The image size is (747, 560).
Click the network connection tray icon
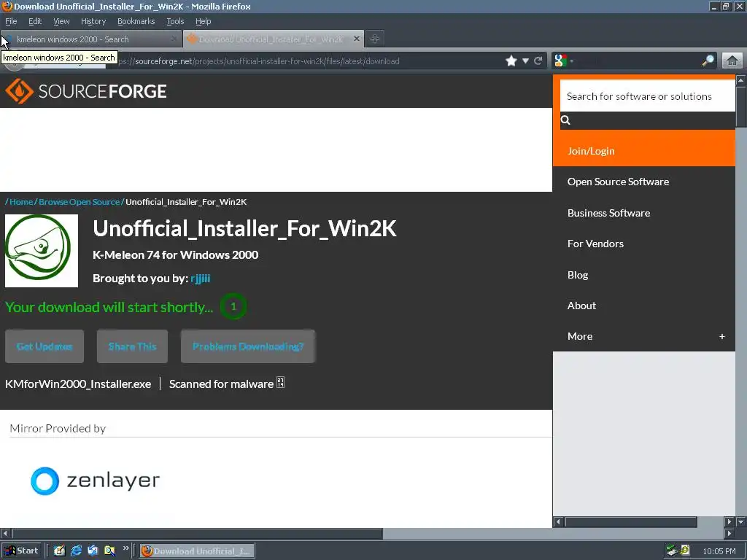pos(672,551)
